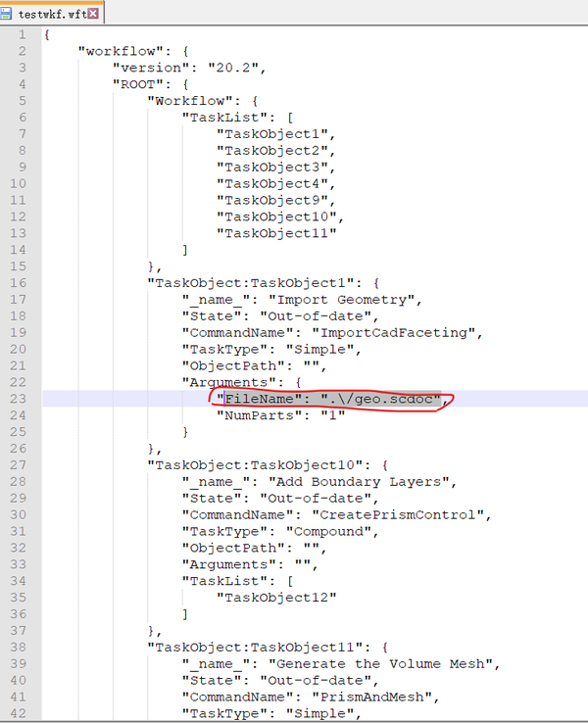Click "Generate the Volume Mesh" text

tap(380, 663)
